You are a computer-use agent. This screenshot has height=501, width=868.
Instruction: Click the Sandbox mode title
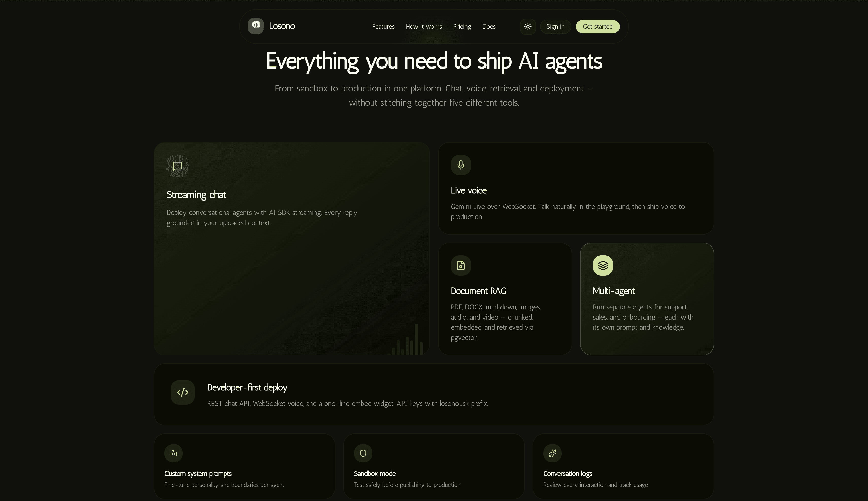pyautogui.click(x=375, y=474)
